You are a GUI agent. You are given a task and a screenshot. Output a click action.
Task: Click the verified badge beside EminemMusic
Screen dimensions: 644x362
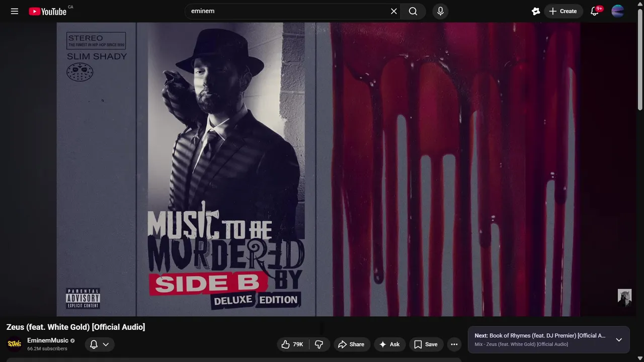tap(72, 340)
